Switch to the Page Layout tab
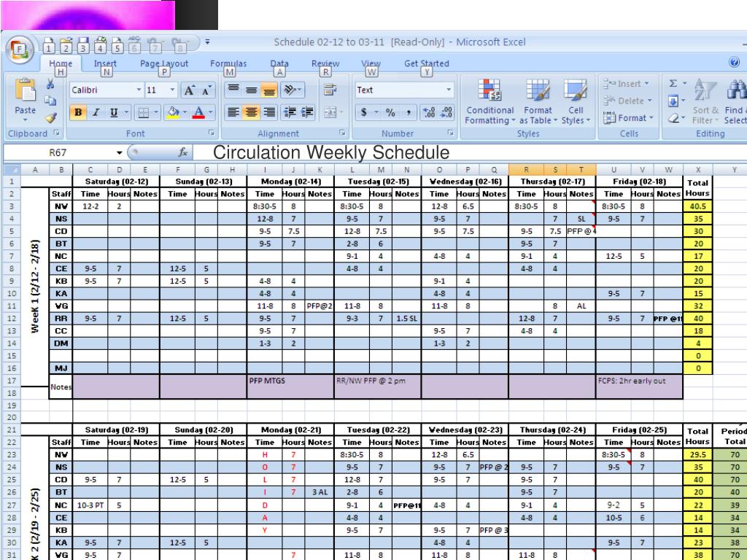The height and width of the screenshot is (560, 747). (x=163, y=63)
